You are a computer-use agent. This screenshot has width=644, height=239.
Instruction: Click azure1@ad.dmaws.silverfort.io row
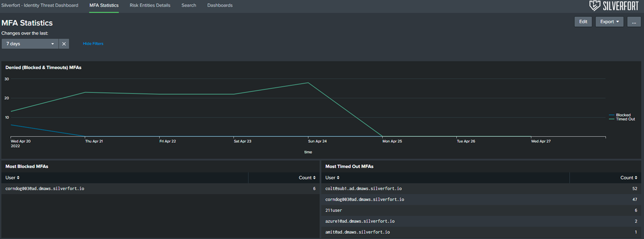point(481,221)
